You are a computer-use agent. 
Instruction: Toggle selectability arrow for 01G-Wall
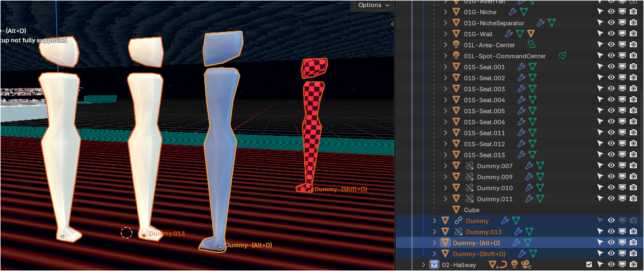coord(600,34)
